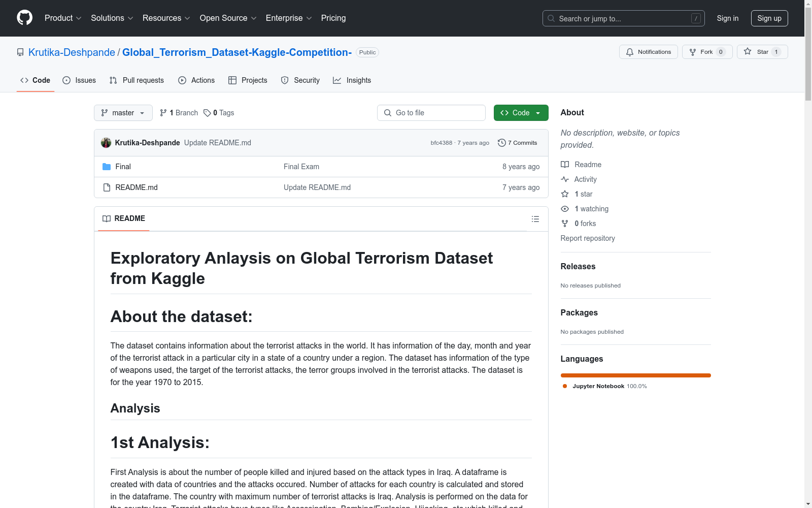Image resolution: width=812 pixels, height=508 pixels.
Task: Open the README outline list icon
Action: [535, 219]
